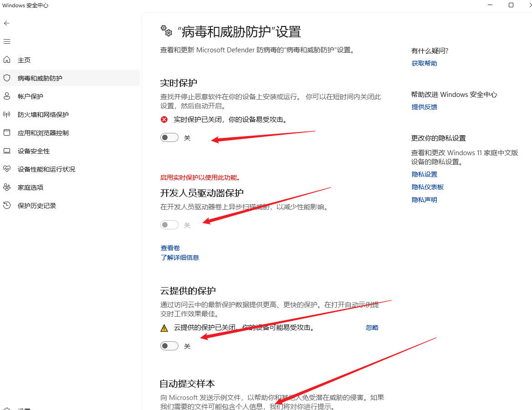Click the 实时保护 section heading
Screen dimensions: 532x410
coord(179,83)
